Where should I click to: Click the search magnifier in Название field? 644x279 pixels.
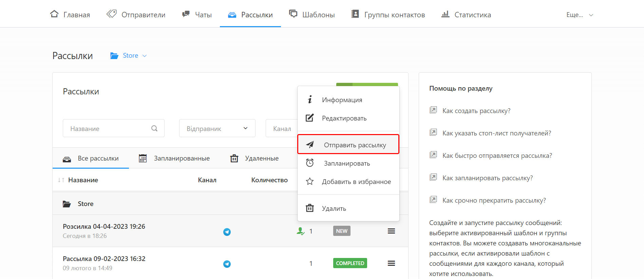(x=154, y=128)
